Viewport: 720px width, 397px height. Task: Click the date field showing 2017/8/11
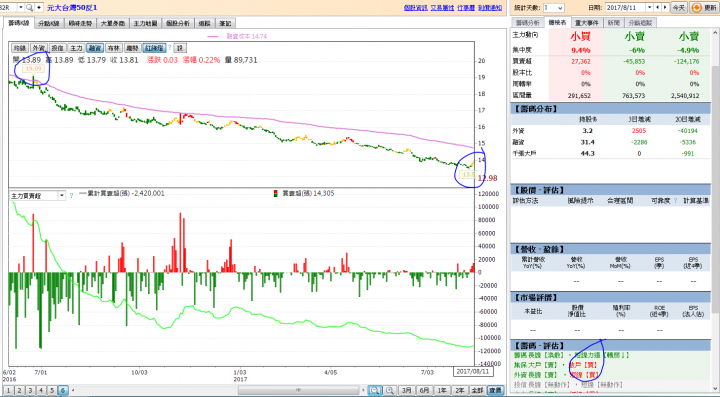(625, 8)
